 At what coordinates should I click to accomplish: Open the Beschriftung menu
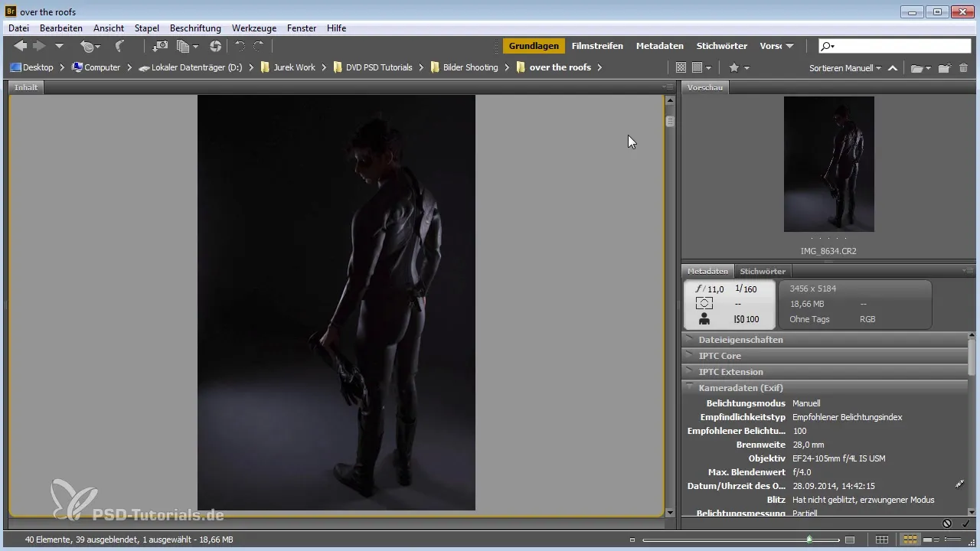pyautogui.click(x=195, y=28)
